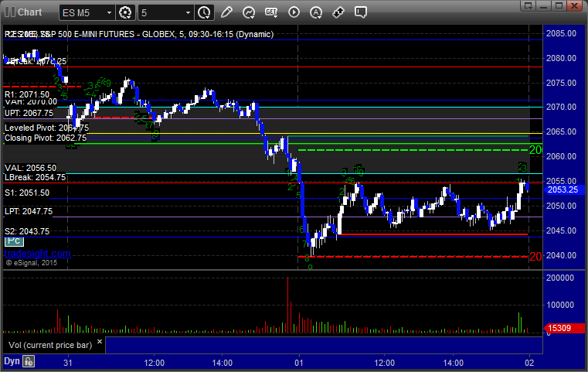The image size is (588, 372).
Task: Click the 2040.00 price axis label
Action: point(561,255)
